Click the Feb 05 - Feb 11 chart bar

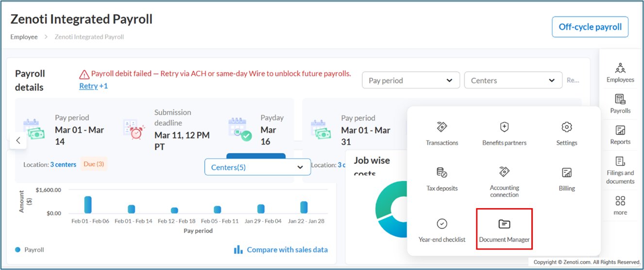(218, 210)
